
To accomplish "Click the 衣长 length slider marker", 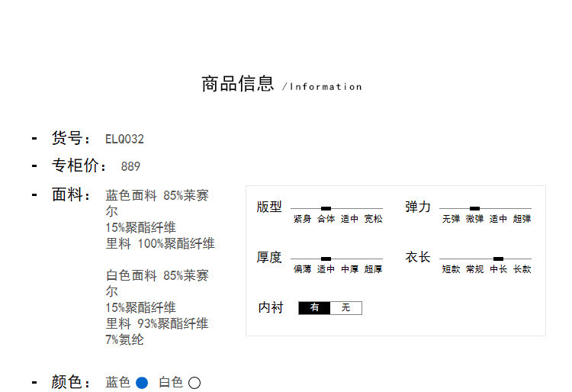I will click(x=498, y=259).
